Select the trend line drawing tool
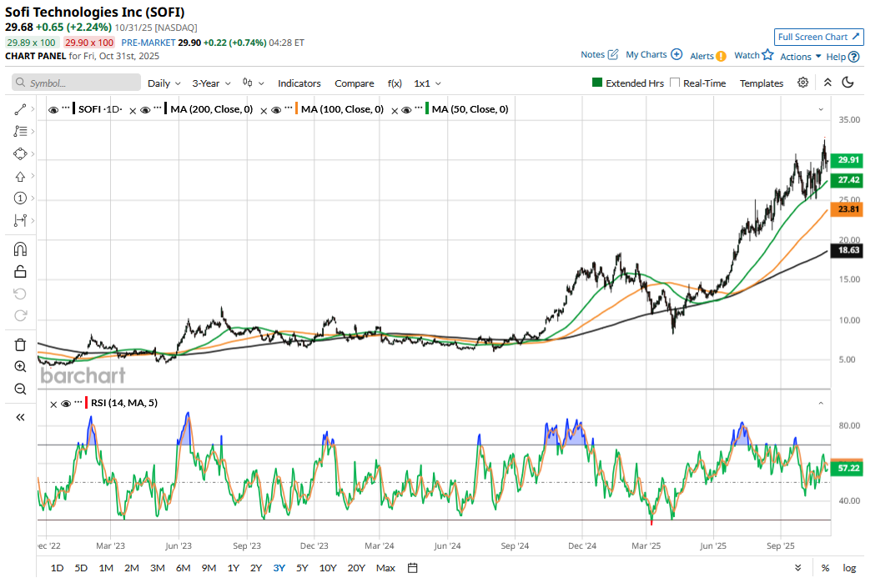The height and width of the screenshot is (588, 870). pyautogui.click(x=20, y=109)
